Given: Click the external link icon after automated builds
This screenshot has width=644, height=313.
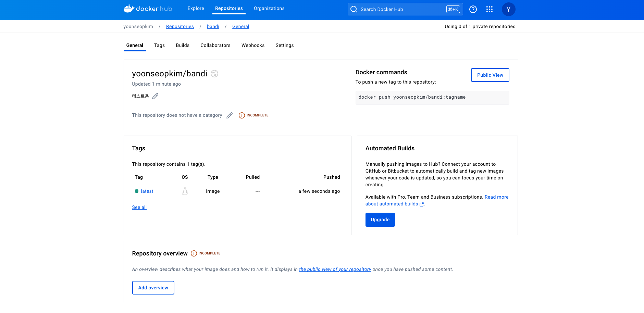Looking at the screenshot, I should tap(422, 204).
